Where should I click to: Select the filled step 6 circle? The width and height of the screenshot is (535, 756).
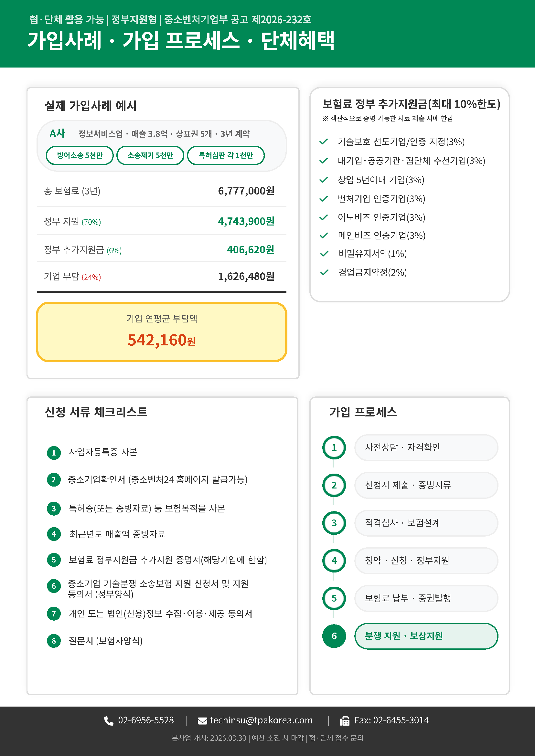click(334, 636)
